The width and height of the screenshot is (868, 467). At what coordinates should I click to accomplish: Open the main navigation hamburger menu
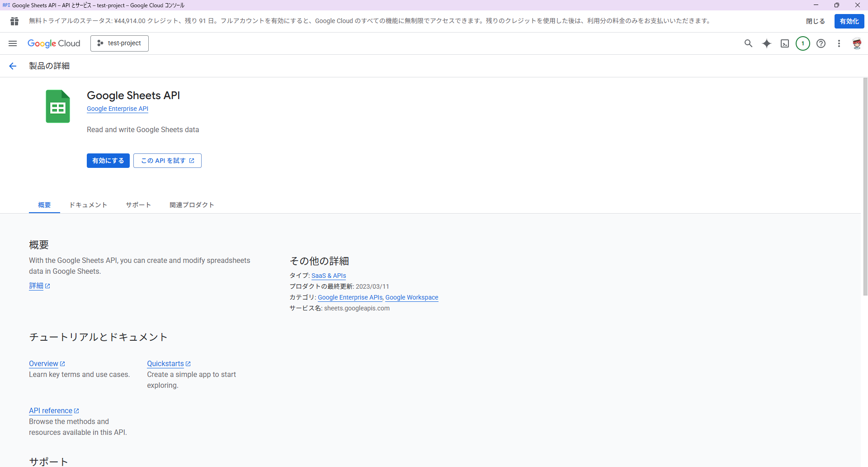[x=13, y=43]
